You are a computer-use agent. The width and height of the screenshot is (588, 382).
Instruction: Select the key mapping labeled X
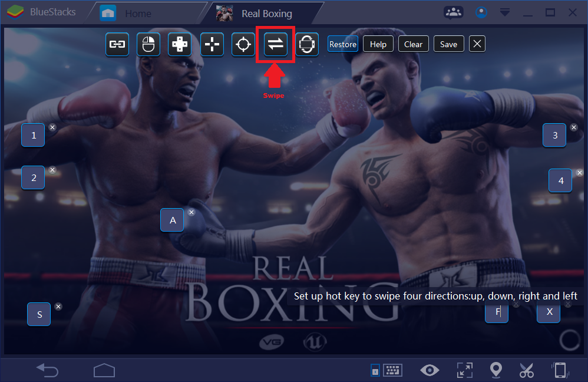click(x=549, y=311)
